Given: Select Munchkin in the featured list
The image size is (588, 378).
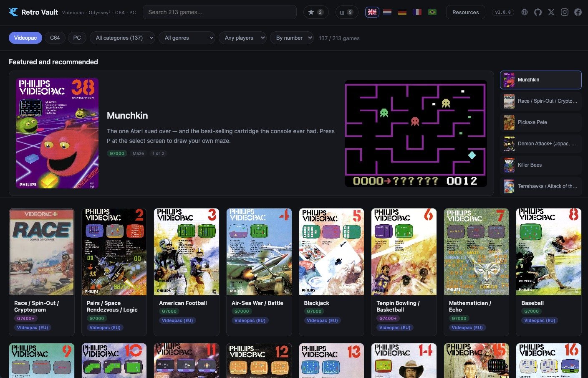Looking at the screenshot, I should (540, 80).
